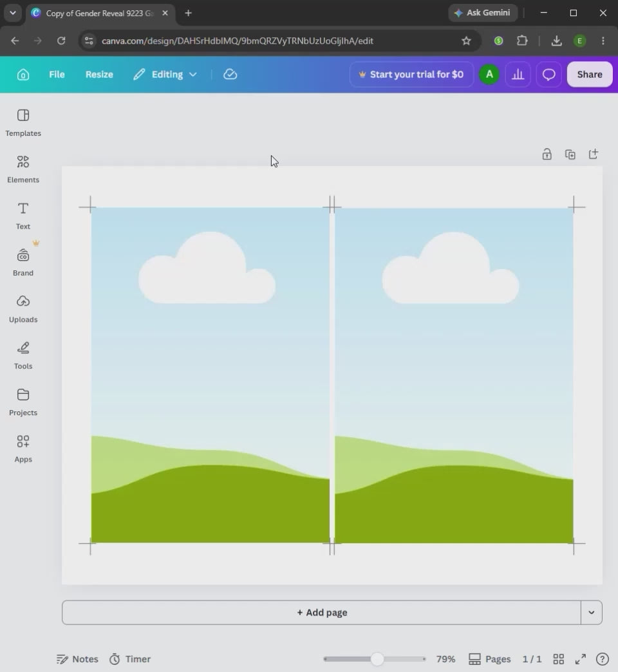Viewport: 618px width, 672px height.
Task: Click the Ask Gemini button
Action: tap(483, 13)
